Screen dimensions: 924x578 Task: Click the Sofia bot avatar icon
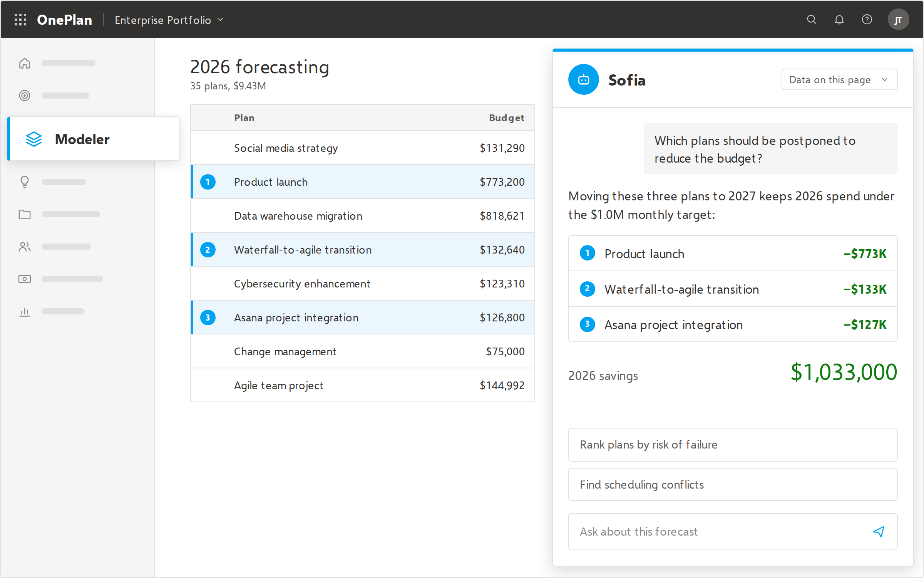584,80
